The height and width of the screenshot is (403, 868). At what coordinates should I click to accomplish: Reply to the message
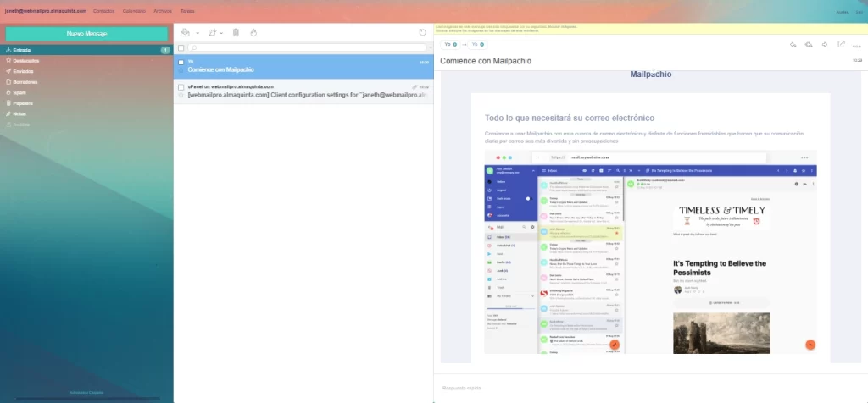tap(793, 45)
